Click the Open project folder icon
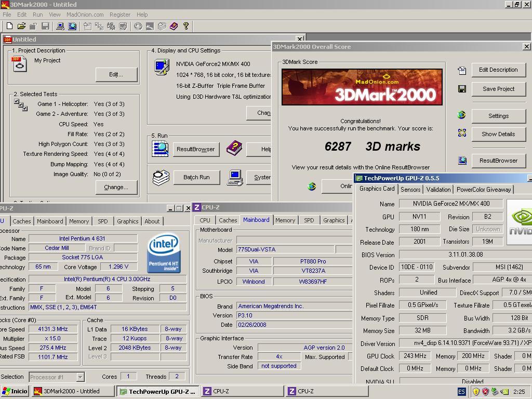 click(21, 26)
